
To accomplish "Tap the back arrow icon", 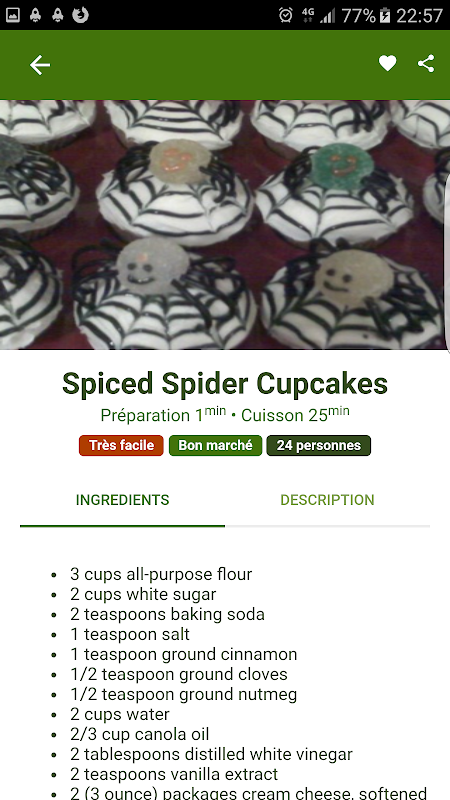I will [40, 65].
